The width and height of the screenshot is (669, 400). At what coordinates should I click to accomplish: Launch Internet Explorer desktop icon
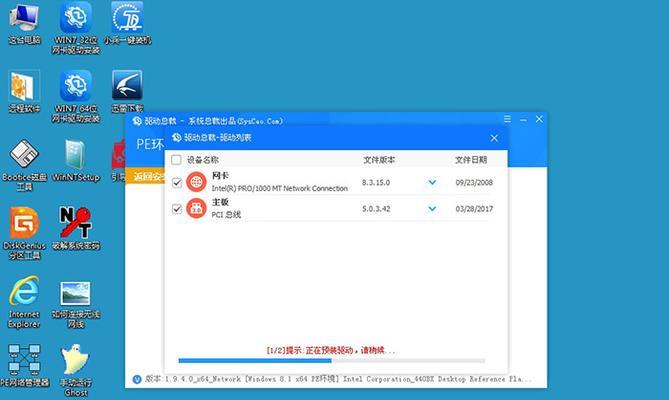tap(24, 302)
